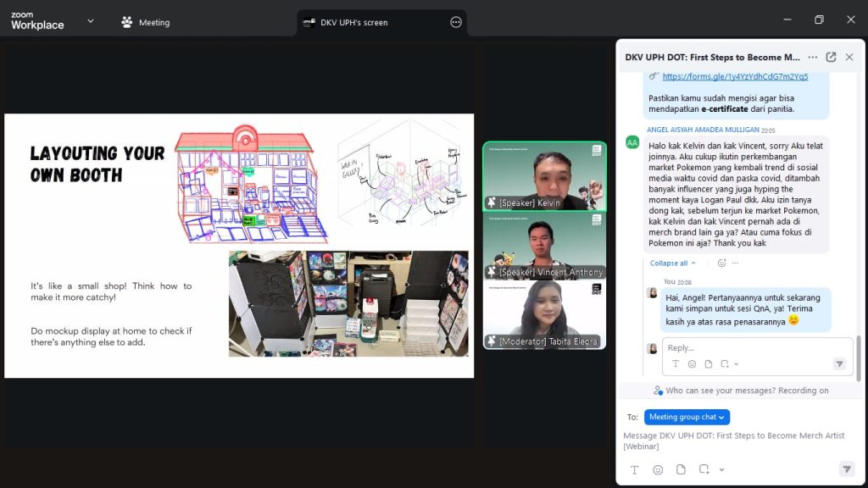The height and width of the screenshot is (488, 868).
Task: Click send arrow in bottom message composer
Action: (x=846, y=469)
